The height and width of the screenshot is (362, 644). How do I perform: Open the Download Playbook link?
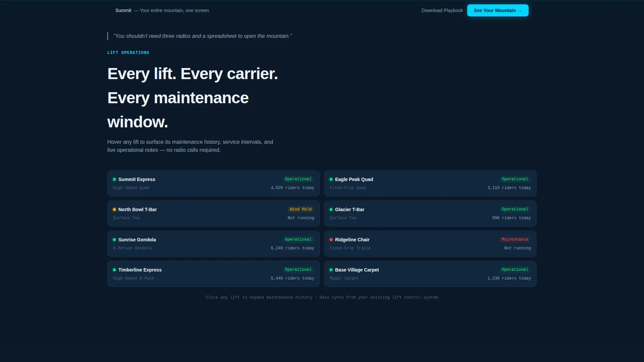(x=442, y=10)
